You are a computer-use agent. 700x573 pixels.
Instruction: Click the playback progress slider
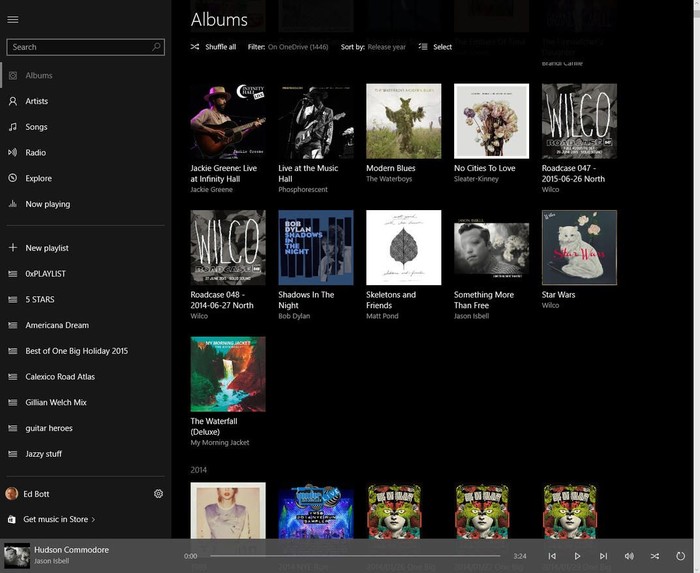click(x=355, y=556)
